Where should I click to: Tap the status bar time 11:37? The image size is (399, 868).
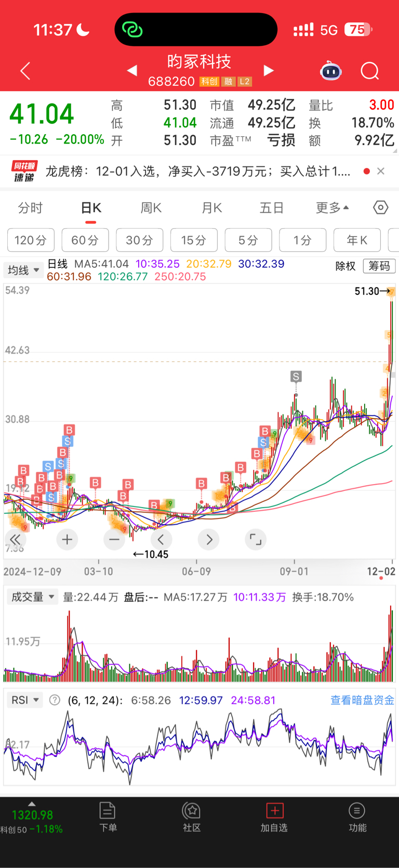[x=53, y=30]
